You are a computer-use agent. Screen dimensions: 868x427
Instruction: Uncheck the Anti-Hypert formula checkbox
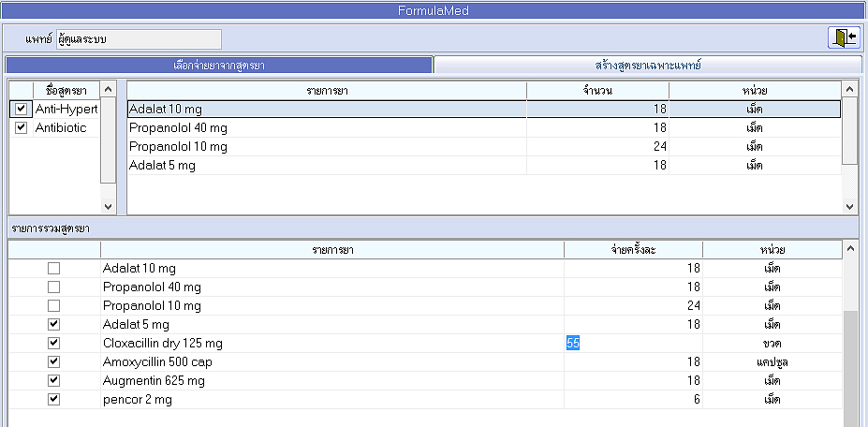coord(21,110)
